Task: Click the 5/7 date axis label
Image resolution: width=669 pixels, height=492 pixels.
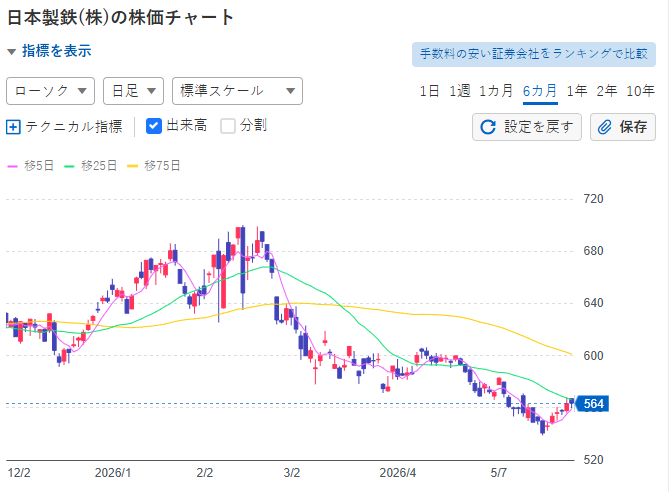Action: coord(498,473)
